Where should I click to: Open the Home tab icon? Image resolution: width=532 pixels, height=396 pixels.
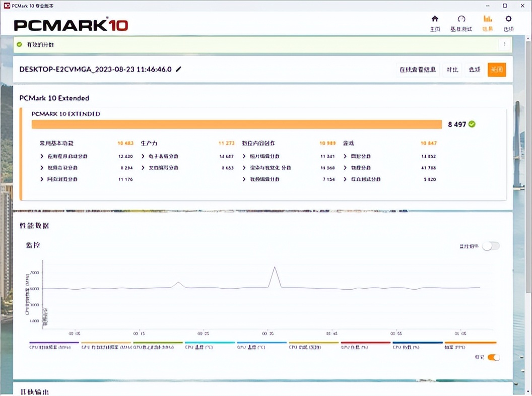[435, 20]
